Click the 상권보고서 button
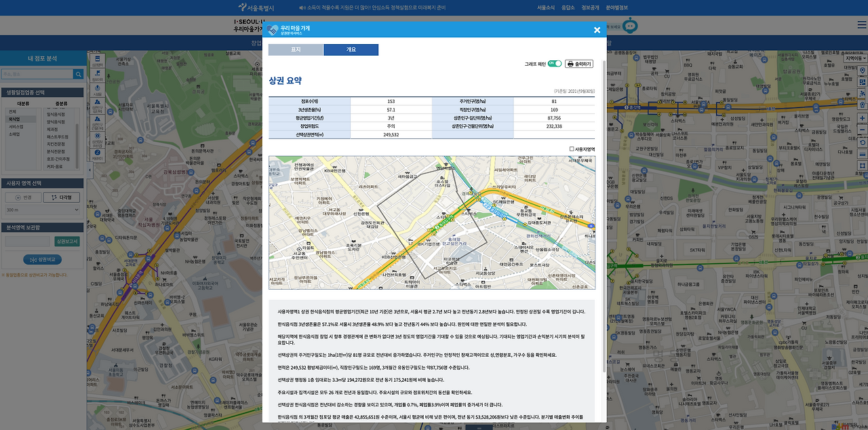The image size is (868, 430). 67,241
